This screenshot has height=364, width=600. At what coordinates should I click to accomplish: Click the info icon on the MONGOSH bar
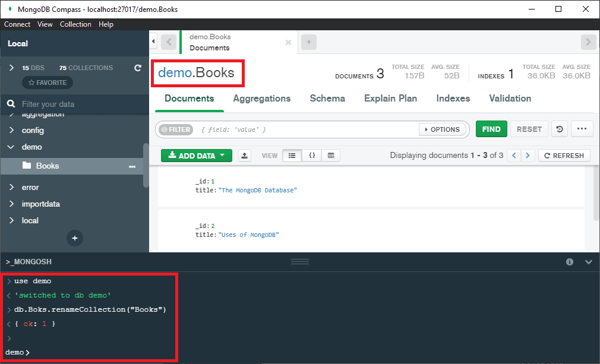[x=569, y=261]
